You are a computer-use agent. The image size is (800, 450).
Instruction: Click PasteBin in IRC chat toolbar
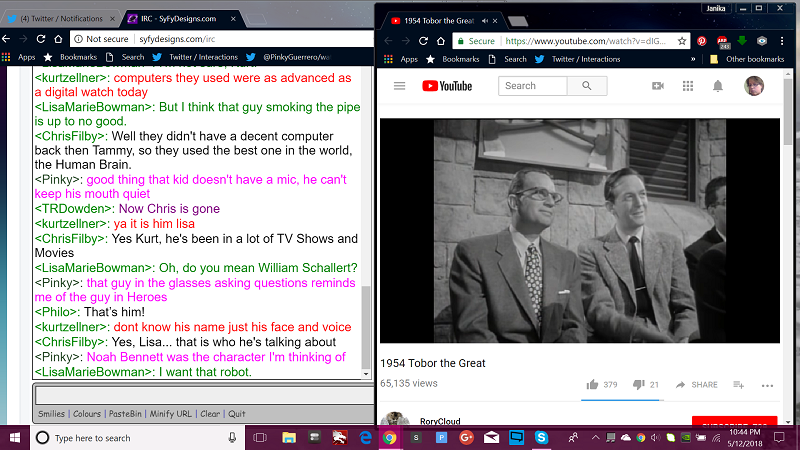click(125, 414)
